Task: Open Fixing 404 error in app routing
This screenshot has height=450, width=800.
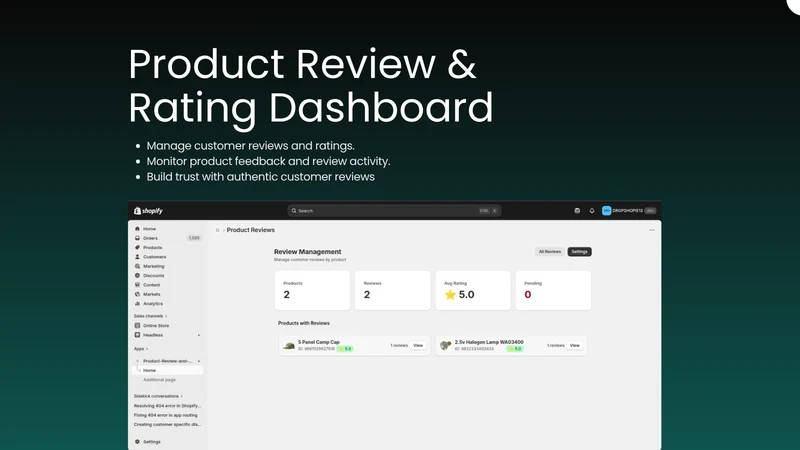Action: [x=165, y=415]
